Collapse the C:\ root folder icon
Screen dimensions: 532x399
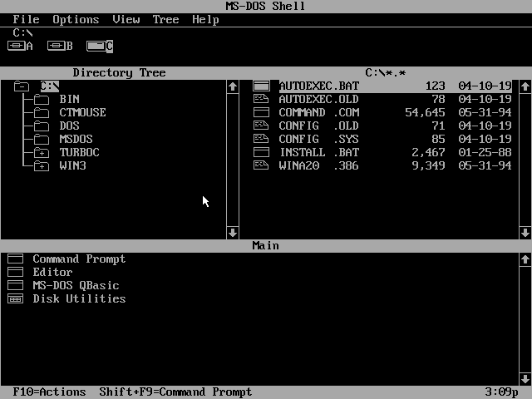(22, 86)
